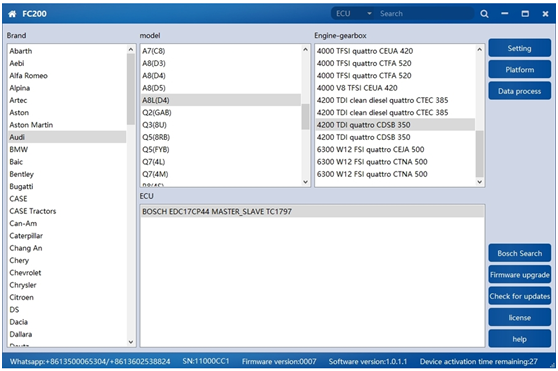Click model list scroll down arrow
The image size is (558, 371).
click(305, 182)
